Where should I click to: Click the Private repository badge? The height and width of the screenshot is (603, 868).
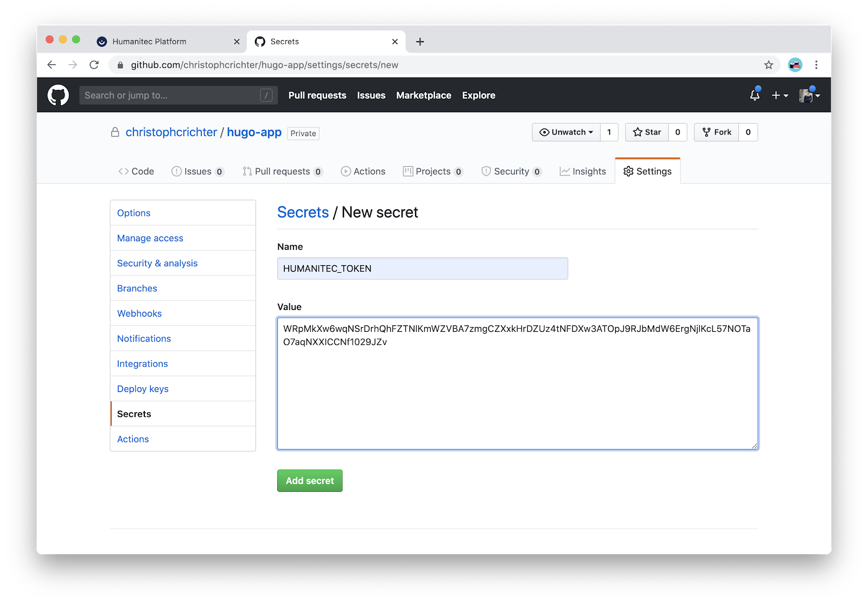point(303,133)
